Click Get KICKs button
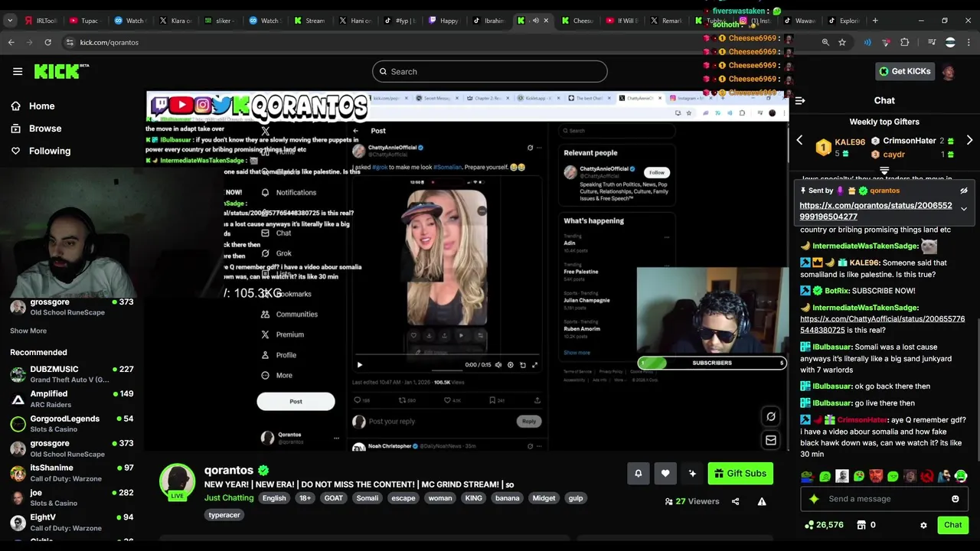 point(904,71)
